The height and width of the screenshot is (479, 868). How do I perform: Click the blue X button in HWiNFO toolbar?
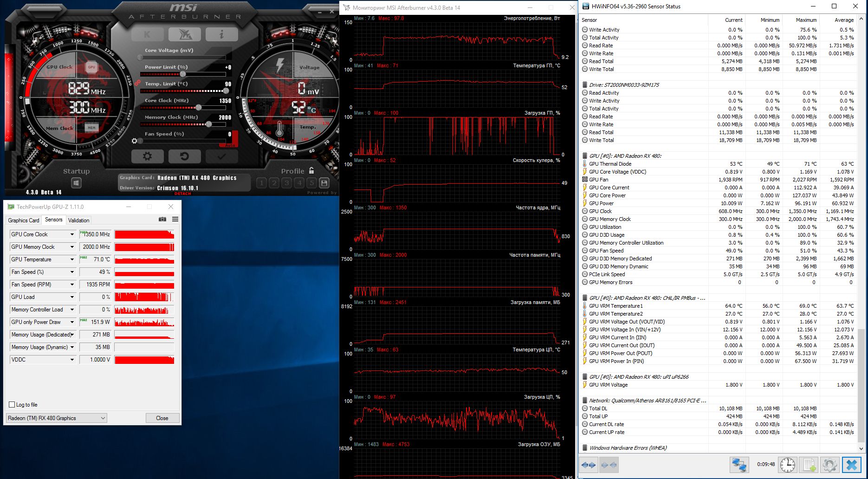click(x=851, y=465)
